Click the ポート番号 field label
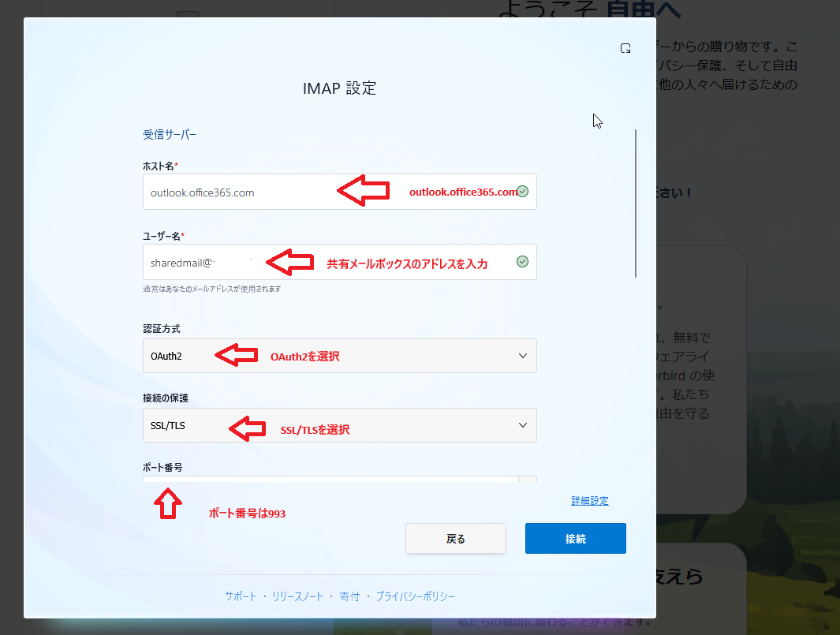840x635 pixels. coord(162,467)
